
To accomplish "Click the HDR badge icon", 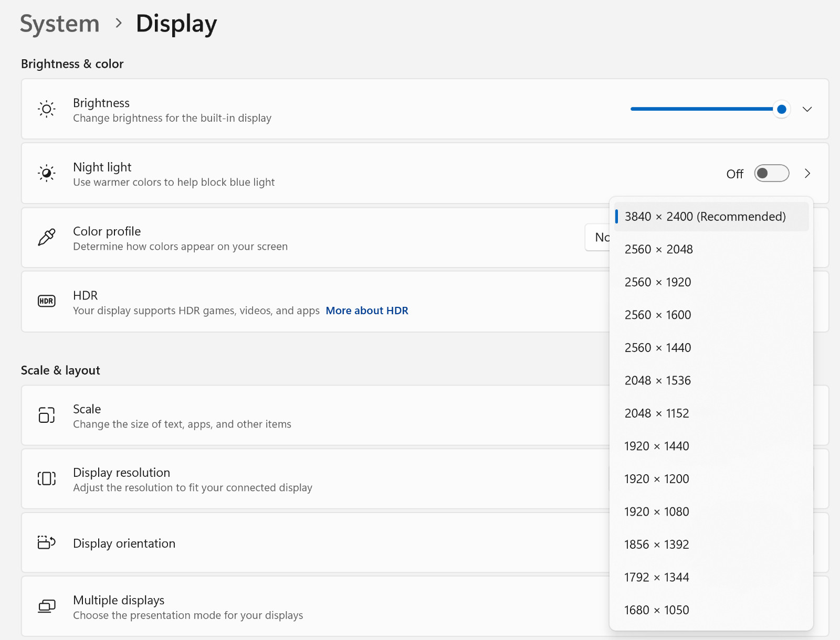I will [x=47, y=301].
